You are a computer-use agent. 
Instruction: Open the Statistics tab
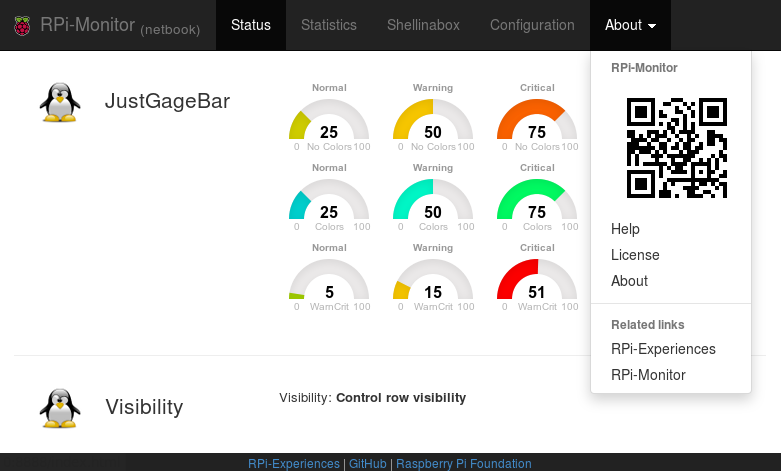pyautogui.click(x=329, y=25)
